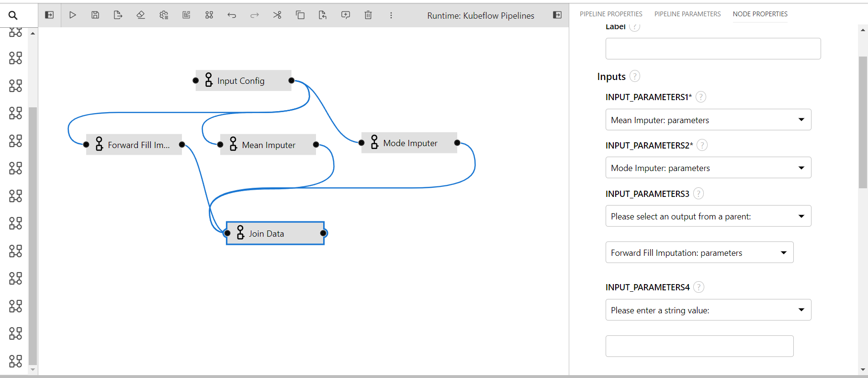Run the pipeline with the play icon
868x378 pixels.
click(72, 15)
